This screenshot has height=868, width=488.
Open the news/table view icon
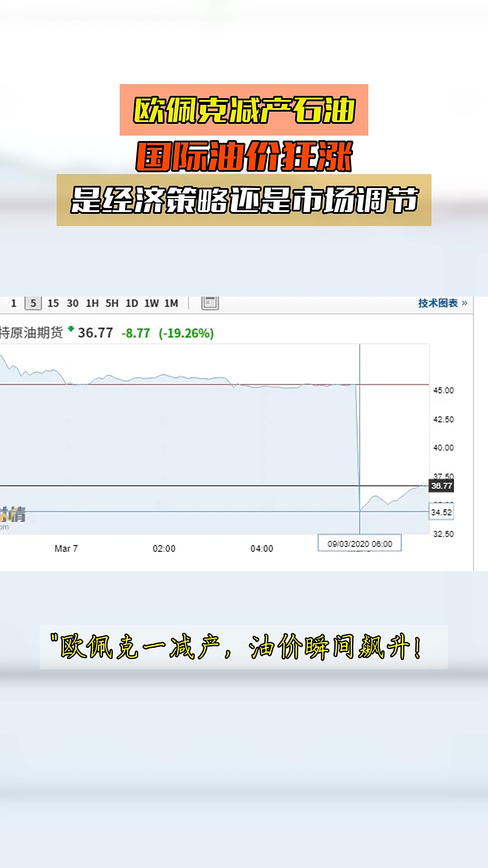pos(210,303)
